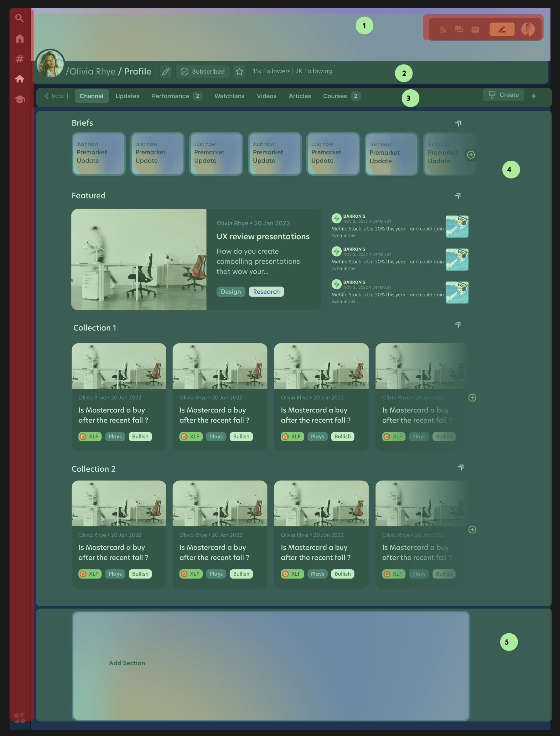The width and height of the screenshot is (560, 736).
Task: Click the edit pencil next to the profile name
Action: tap(166, 72)
